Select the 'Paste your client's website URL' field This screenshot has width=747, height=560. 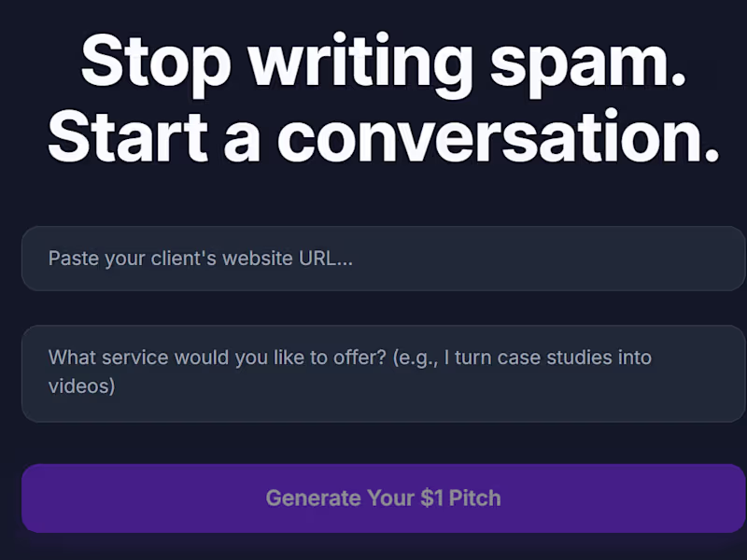tap(373, 259)
